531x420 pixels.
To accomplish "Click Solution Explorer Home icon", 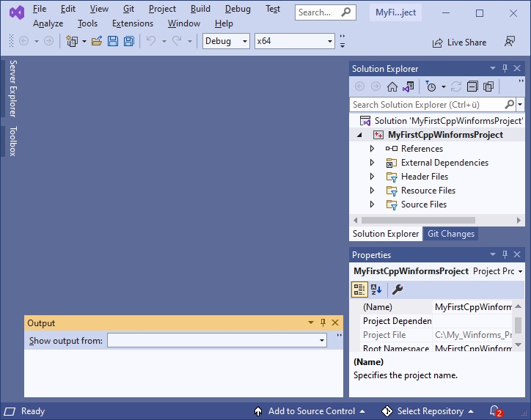I will pyautogui.click(x=392, y=86).
